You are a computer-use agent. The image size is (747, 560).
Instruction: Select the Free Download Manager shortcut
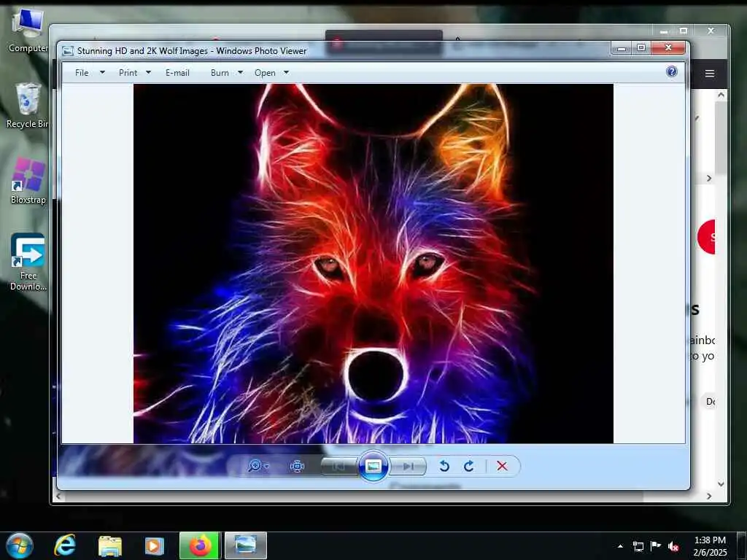click(x=28, y=262)
